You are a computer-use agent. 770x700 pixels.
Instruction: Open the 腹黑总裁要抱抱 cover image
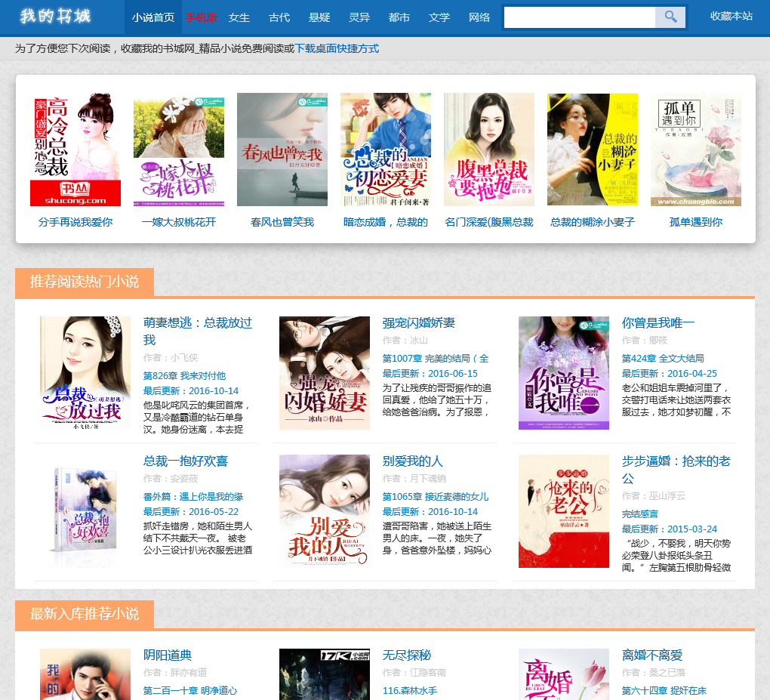tap(489, 150)
